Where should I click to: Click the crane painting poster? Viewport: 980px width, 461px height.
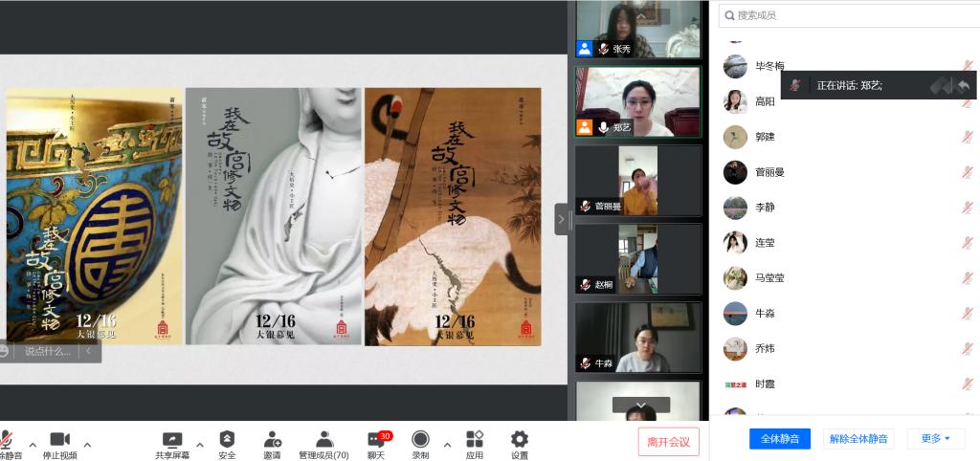tap(453, 216)
